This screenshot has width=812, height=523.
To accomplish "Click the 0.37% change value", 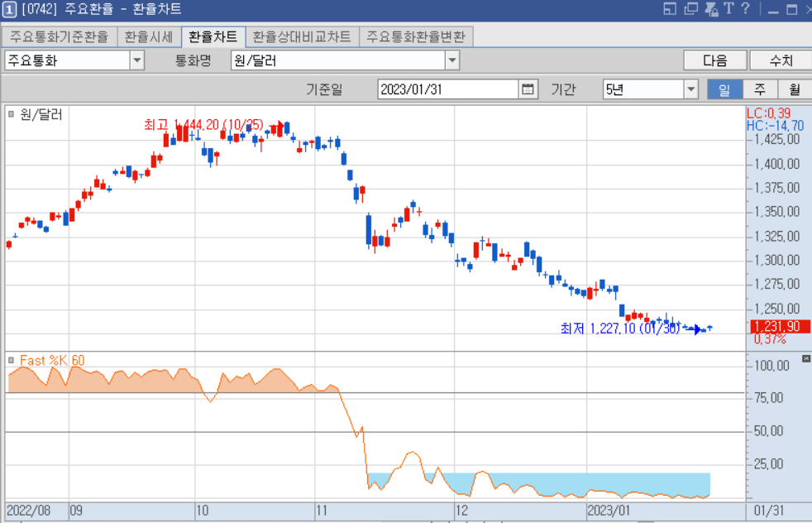I will point(770,339).
